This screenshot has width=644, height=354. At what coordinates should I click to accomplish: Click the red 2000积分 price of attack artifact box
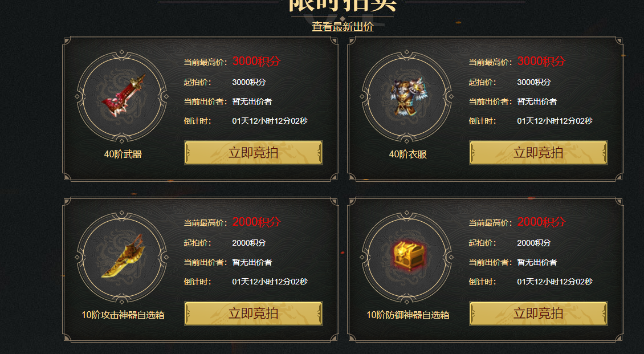click(256, 222)
